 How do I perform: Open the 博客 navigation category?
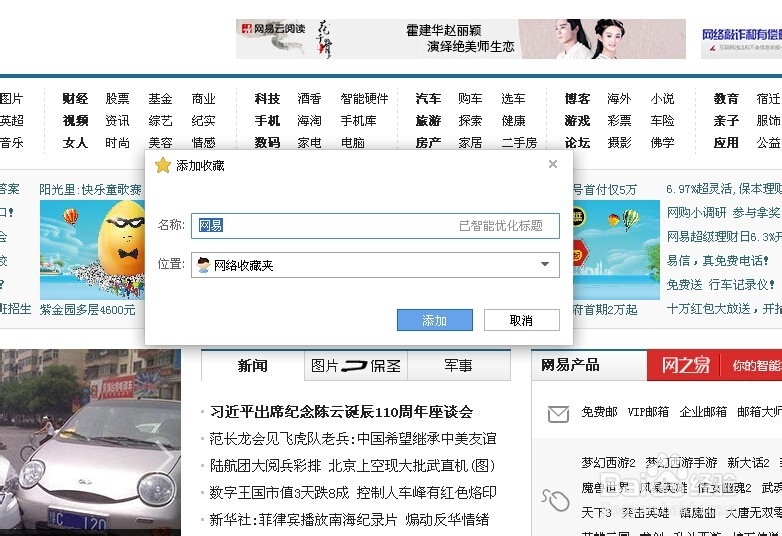[577, 99]
